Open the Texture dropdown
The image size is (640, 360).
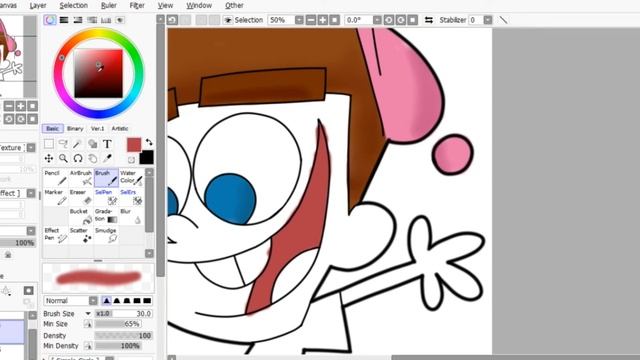pos(31,147)
